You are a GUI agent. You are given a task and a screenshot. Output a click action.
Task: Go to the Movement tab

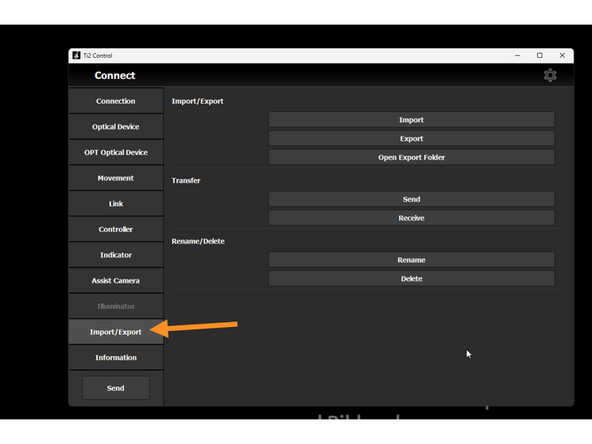116,178
